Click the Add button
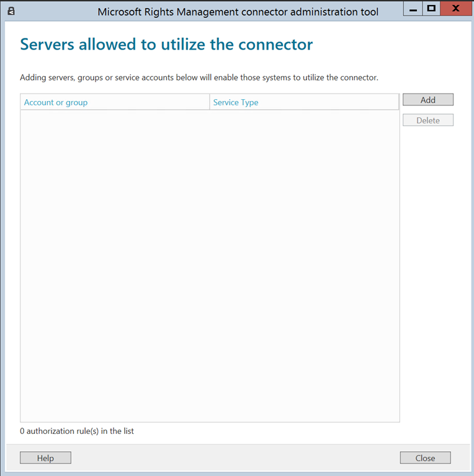This screenshot has width=474, height=476. pyautogui.click(x=428, y=100)
